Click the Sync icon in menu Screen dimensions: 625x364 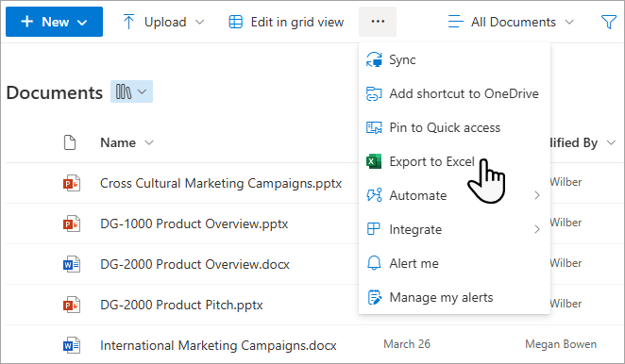374,59
